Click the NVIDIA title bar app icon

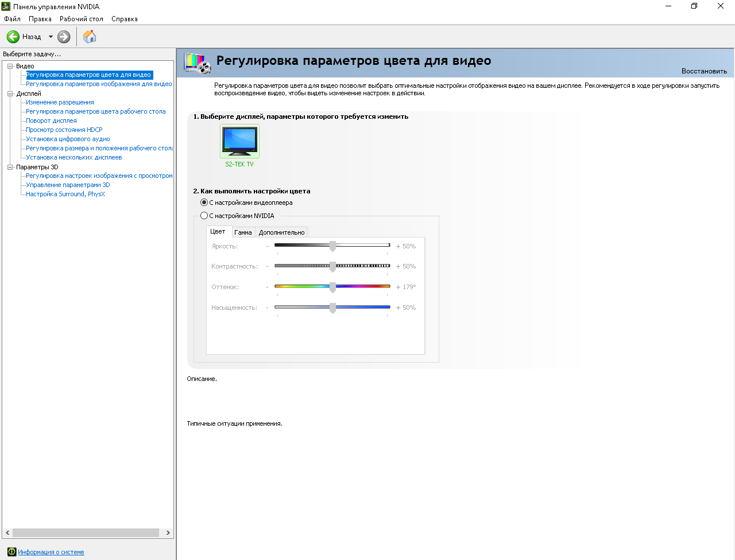click(x=6, y=6)
